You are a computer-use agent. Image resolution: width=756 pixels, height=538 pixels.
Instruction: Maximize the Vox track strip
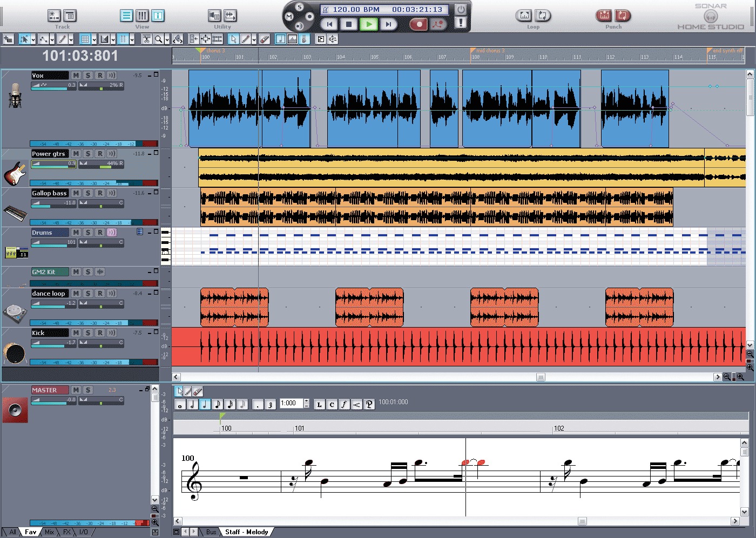(156, 74)
